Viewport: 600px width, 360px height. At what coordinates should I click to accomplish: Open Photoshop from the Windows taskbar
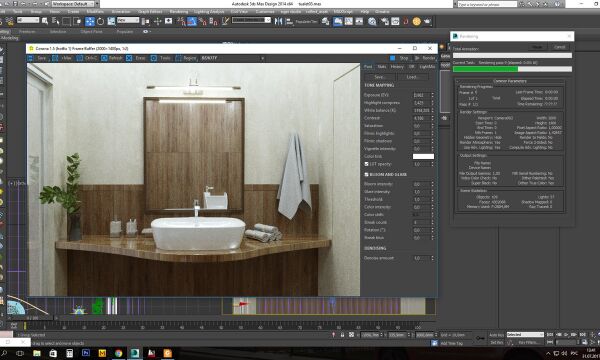86,353
